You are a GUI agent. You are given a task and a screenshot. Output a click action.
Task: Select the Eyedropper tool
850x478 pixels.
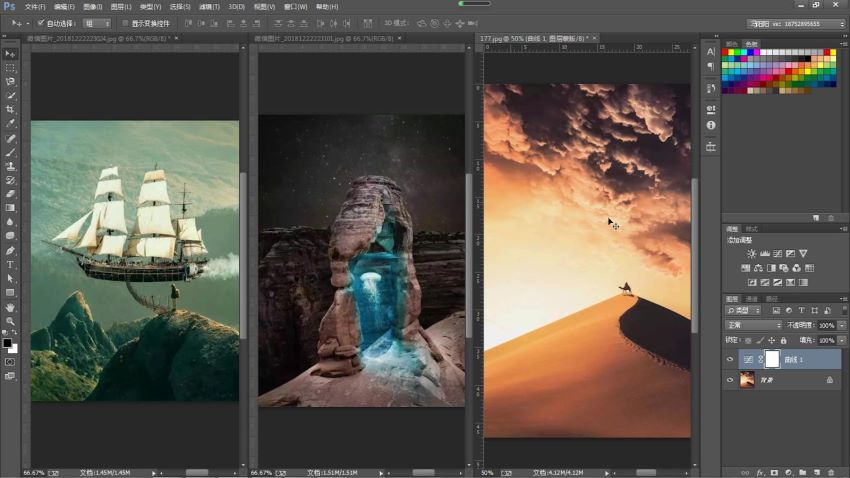[x=10, y=124]
